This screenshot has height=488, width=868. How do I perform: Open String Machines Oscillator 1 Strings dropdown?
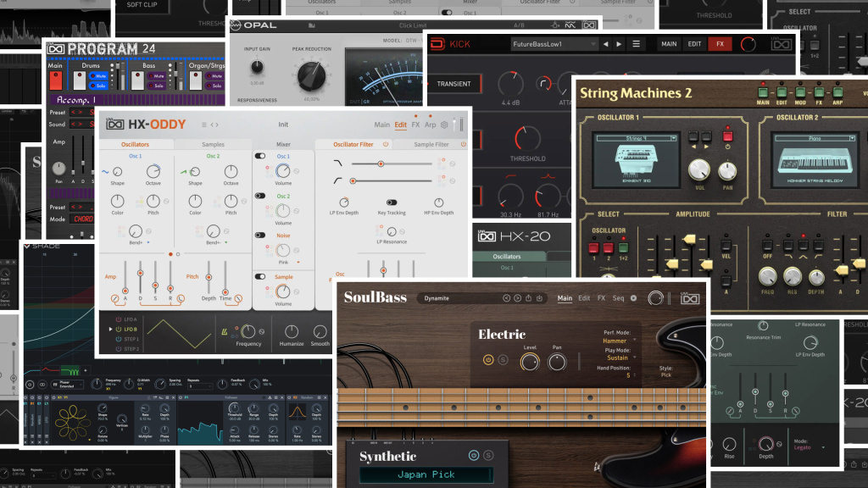(x=636, y=138)
